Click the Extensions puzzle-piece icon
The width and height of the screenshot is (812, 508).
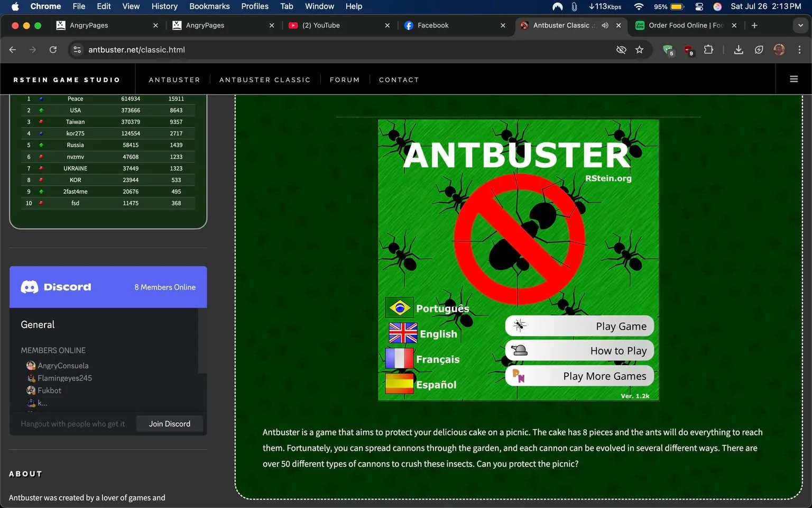[x=708, y=49]
